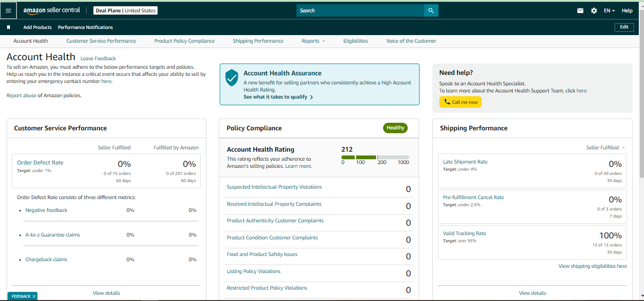Click the Edit favorites button
This screenshot has width=644, height=301.
624,27
